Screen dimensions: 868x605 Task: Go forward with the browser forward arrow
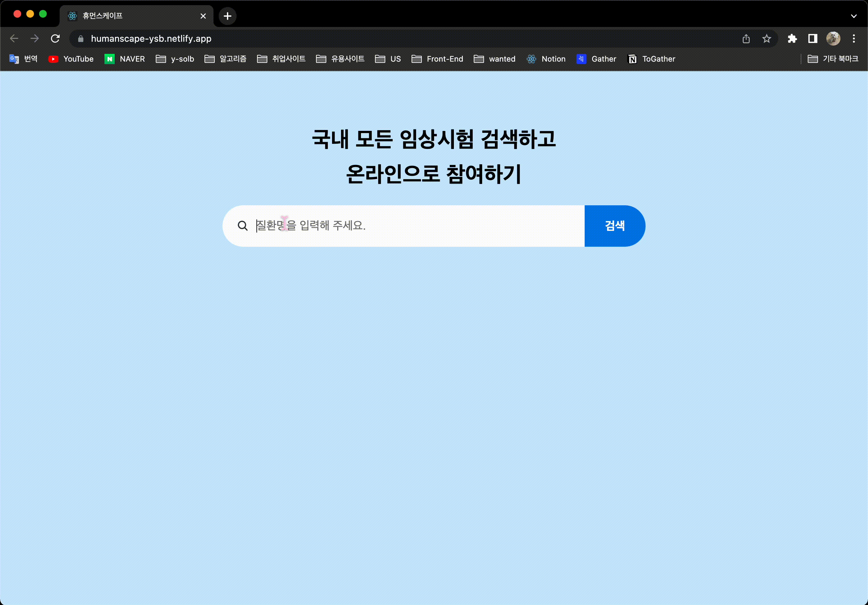(x=34, y=38)
